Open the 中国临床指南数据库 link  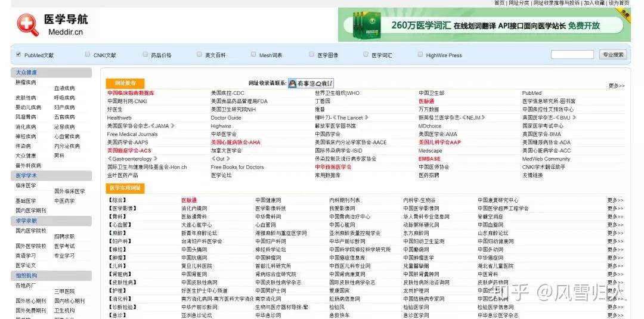point(131,93)
